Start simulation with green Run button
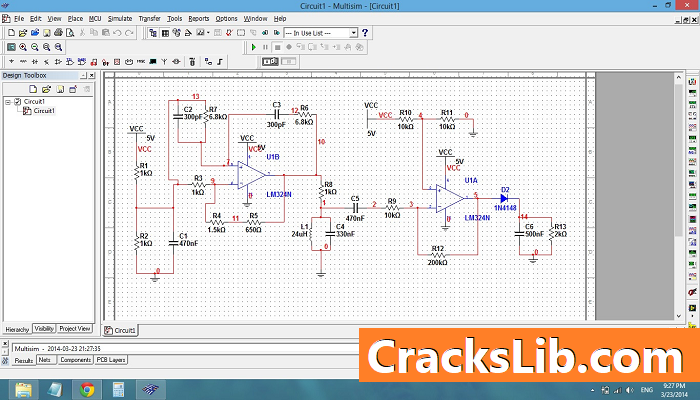Image resolution: width=700 pixels, height=400 pixels. coord(254,47)
